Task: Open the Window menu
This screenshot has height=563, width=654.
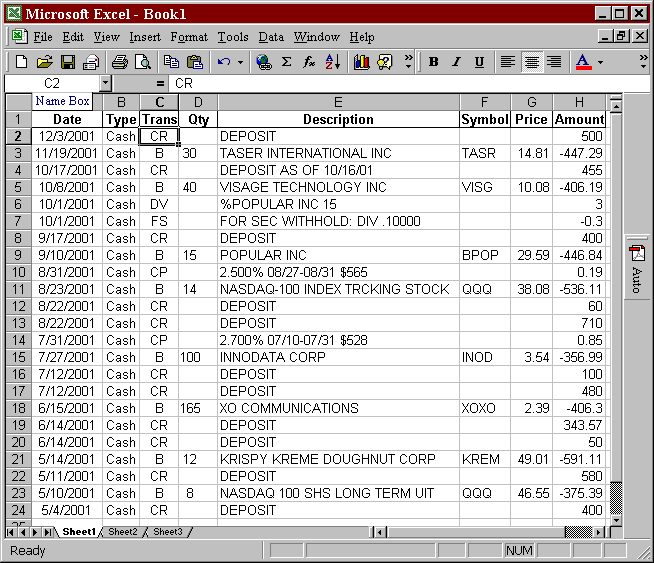Action: click(x=317, y=37)
